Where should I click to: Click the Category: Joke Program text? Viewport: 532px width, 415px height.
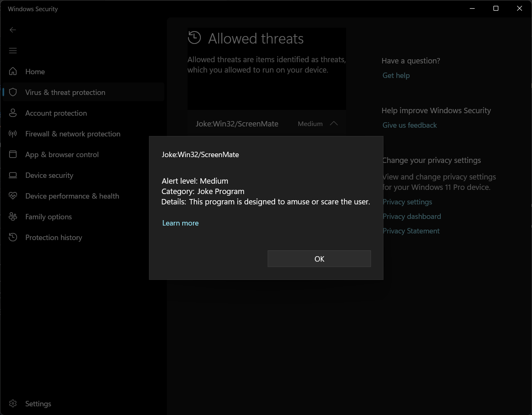(203, 191)
